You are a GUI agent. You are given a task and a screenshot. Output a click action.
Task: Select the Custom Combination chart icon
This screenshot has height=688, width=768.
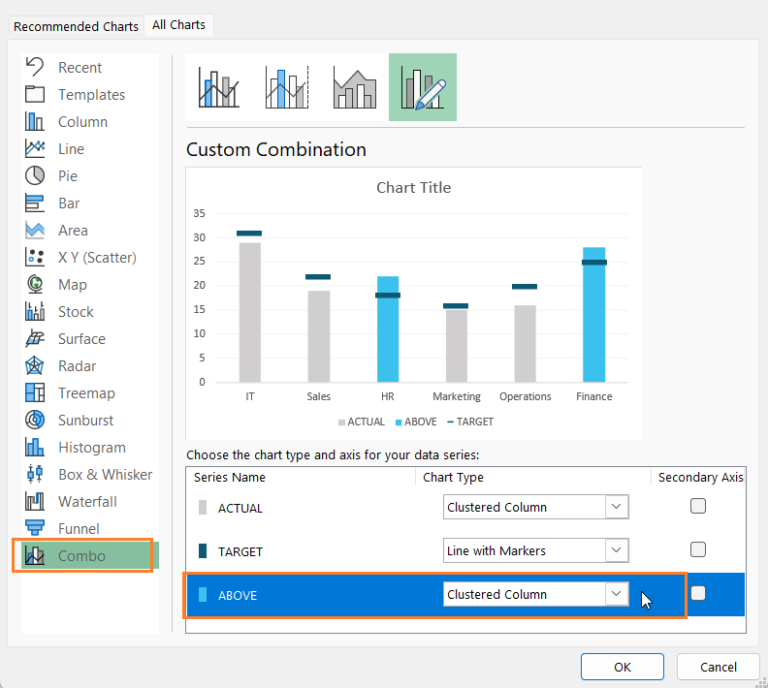click(422, 88)
